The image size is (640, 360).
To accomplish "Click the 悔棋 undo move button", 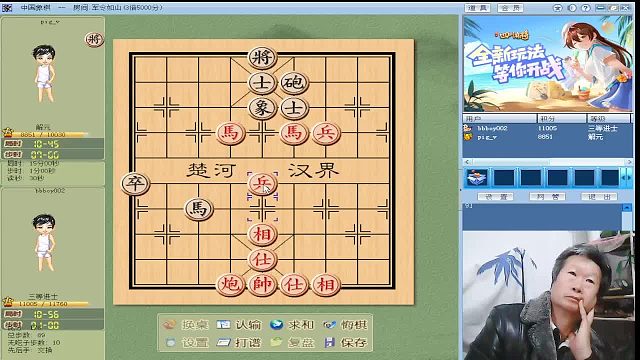I will (345, 325).
